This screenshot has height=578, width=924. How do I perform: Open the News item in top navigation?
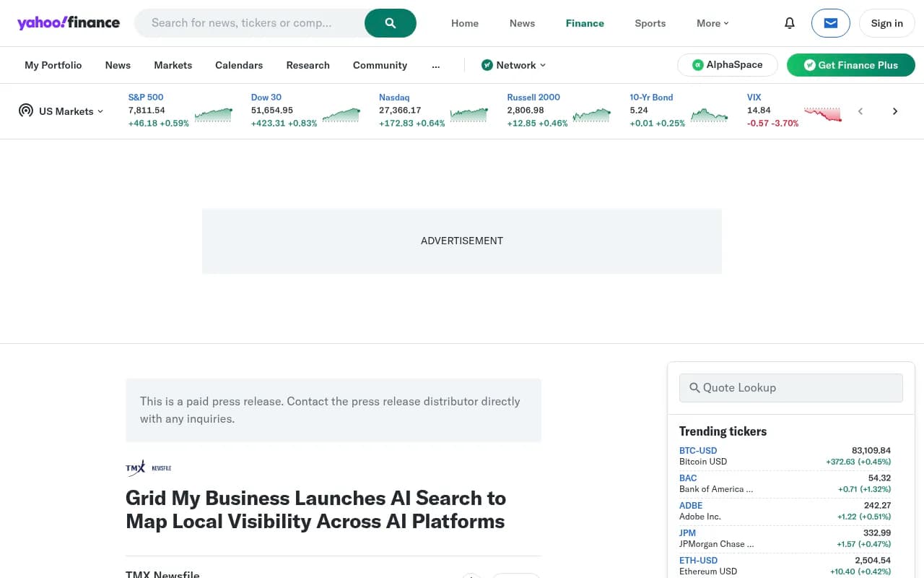tap(522, 23)
